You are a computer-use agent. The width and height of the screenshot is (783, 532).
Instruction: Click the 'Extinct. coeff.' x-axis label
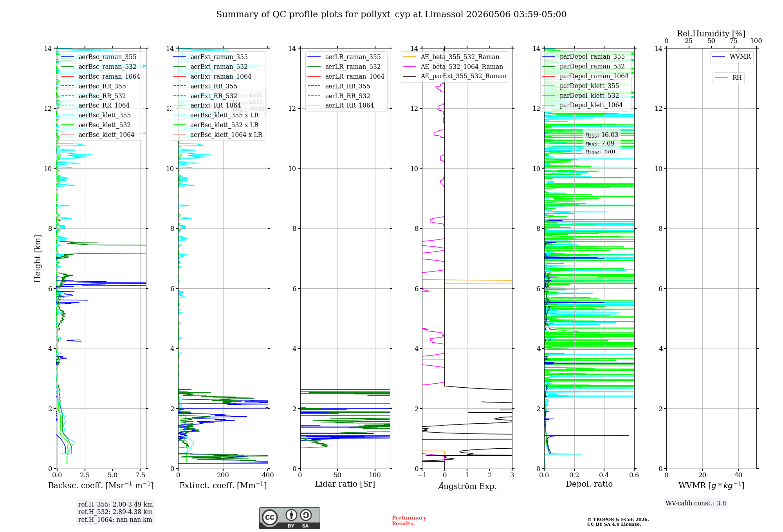(223, 485)
